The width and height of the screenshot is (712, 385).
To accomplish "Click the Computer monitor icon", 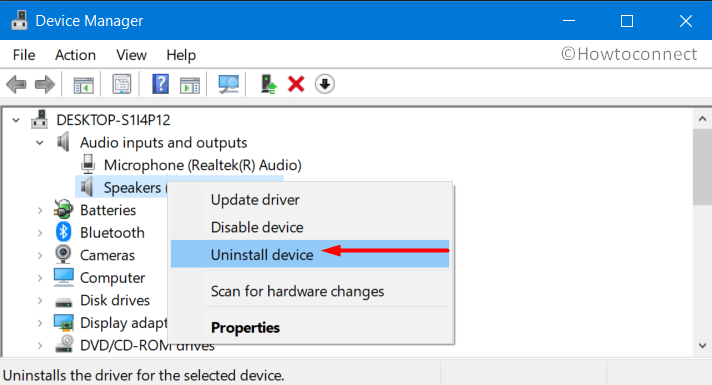I will pos(63,277).
